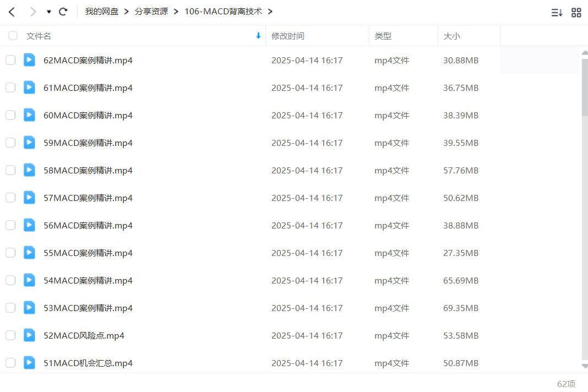The width and height of the screenshot is (588, 392).
Task: Check the box for 53MACD案例精讲.mp4
Action: point(10,308)
